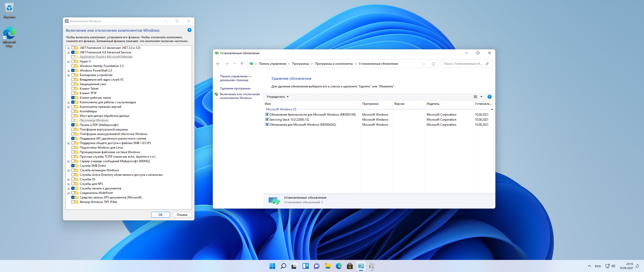Click help icon in Windows Features dialog
This screenshot has width=644, height=272.
[x=189, y=30]
